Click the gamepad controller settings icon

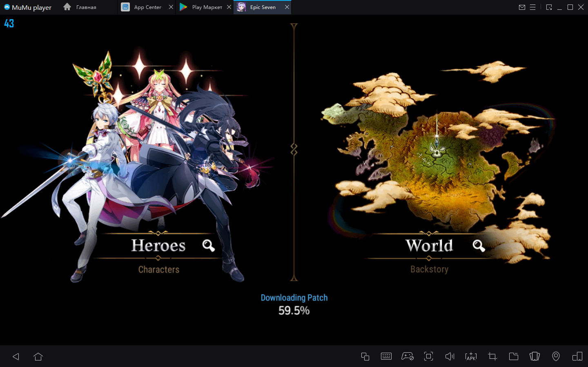tap(407, 356)
